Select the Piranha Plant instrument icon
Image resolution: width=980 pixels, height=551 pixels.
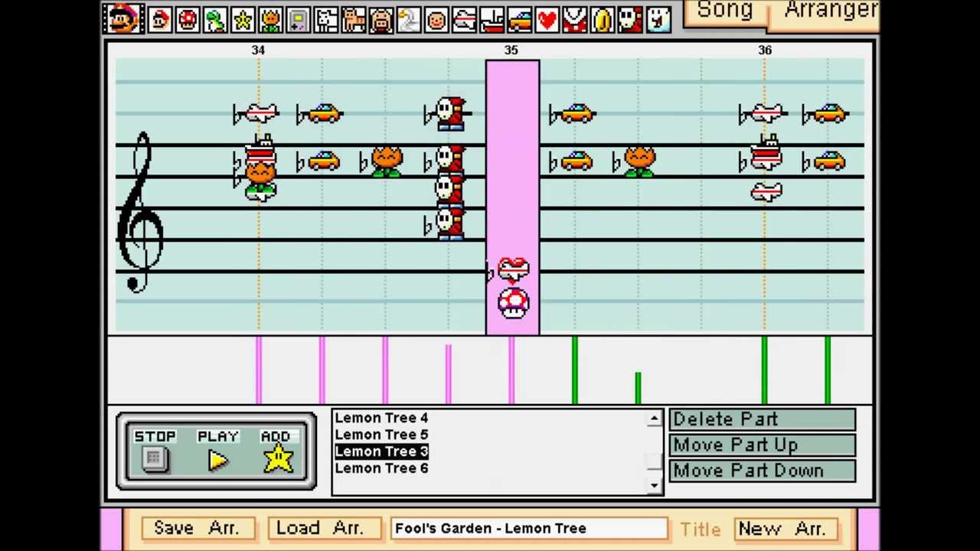574,18
